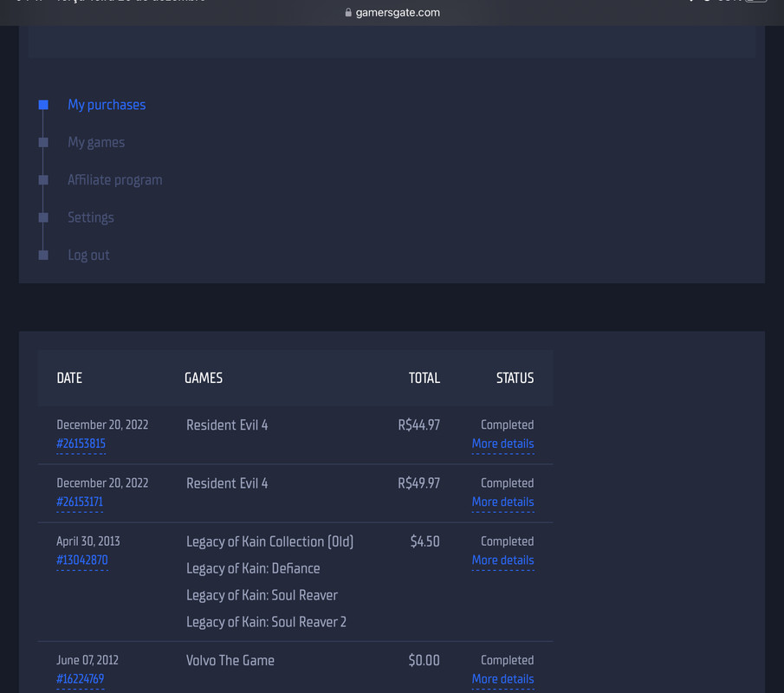Screen dimensions: 784x693
Task: Click the $4.50 total
Action: click(425, 541)
